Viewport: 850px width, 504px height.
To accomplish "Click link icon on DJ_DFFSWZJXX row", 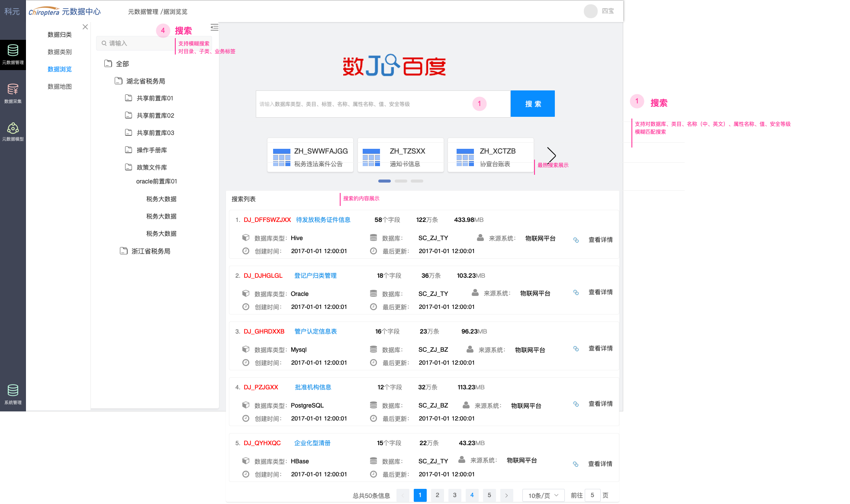I will pos(576,240).
